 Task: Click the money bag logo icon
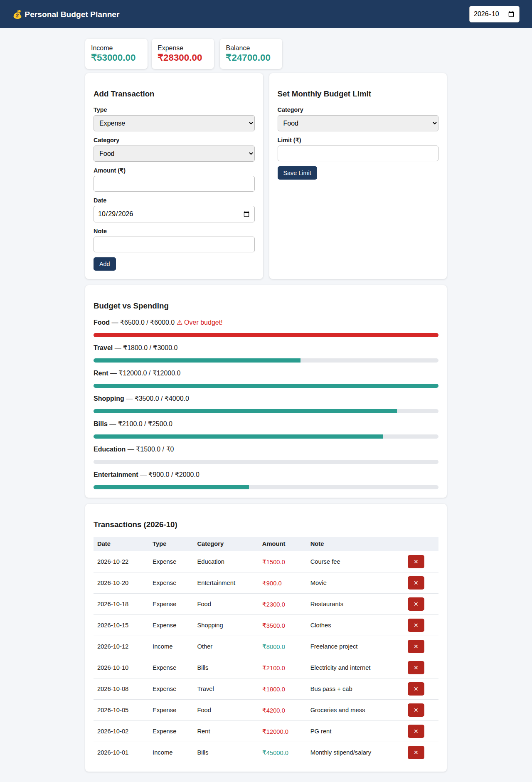(x=17, y=15)
